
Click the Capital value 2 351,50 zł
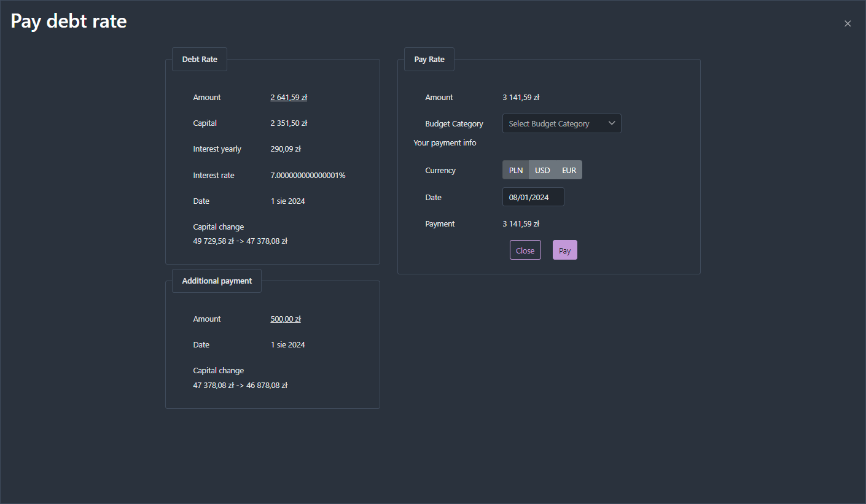coord(289,123)
